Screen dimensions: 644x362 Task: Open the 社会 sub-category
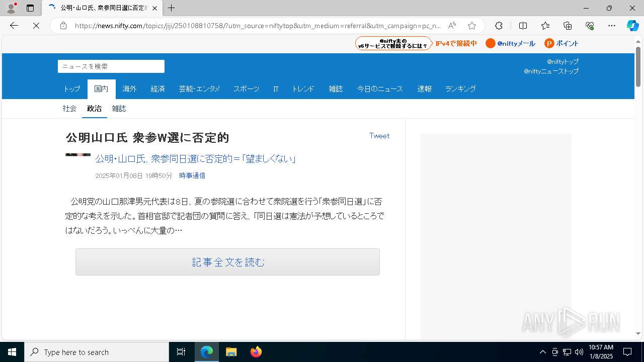click(x=69, y=109)
